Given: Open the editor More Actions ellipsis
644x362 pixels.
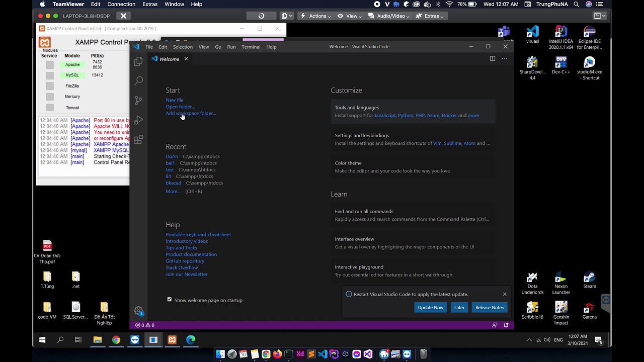Looking at the screenshot, I should click(504, 59).
